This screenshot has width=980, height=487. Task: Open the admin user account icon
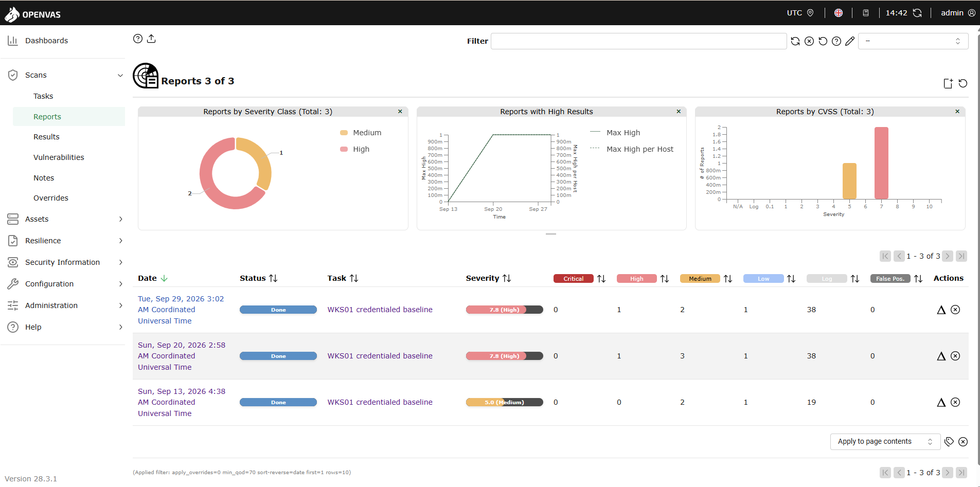[972, 13]
